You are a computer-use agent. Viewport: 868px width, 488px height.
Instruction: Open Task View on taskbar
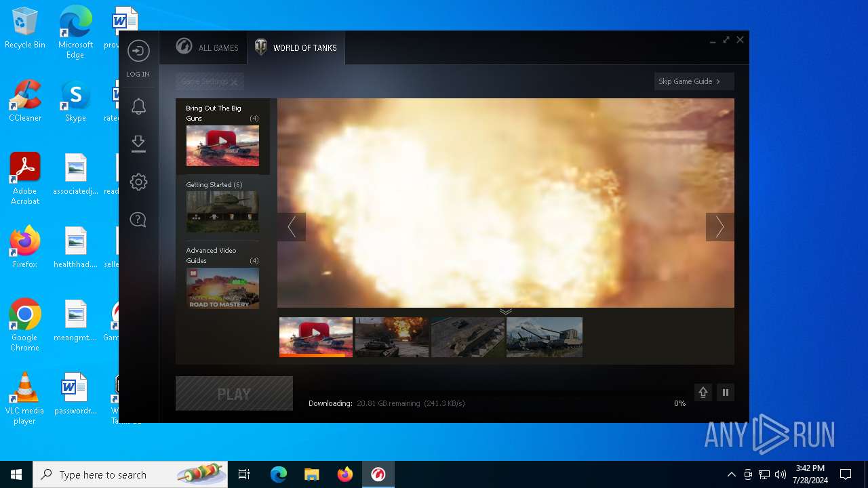click(244, 474)
